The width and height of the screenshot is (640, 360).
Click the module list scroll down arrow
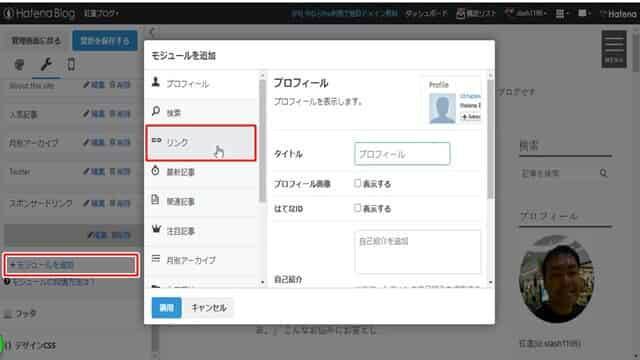[x=262, y=282]
